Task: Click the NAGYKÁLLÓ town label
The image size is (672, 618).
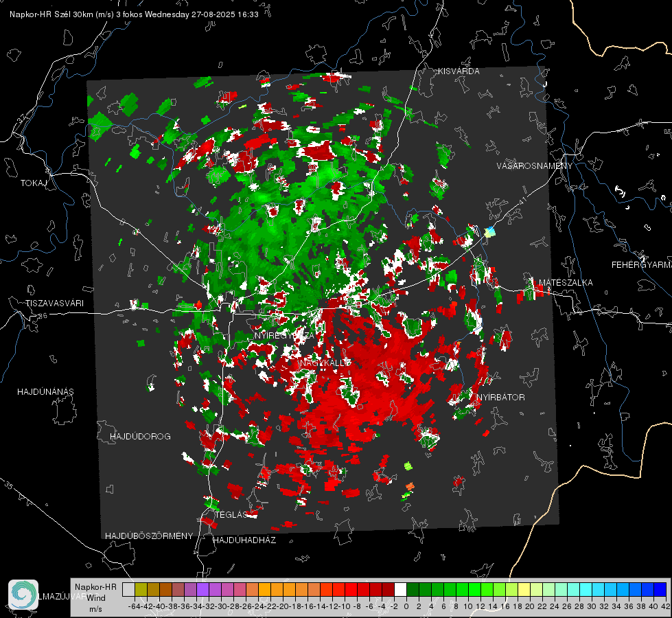Action: [x=326, y=363]
